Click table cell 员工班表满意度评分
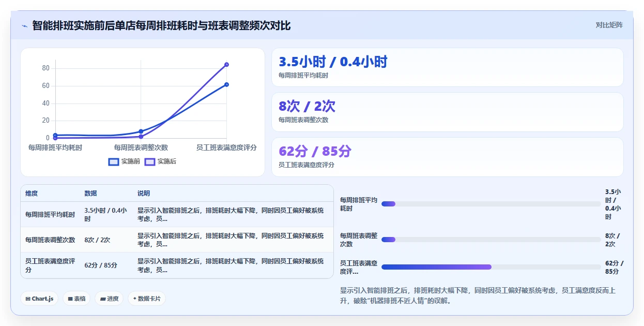The height and width of the screenshot is (326, 644). [50, 265]
